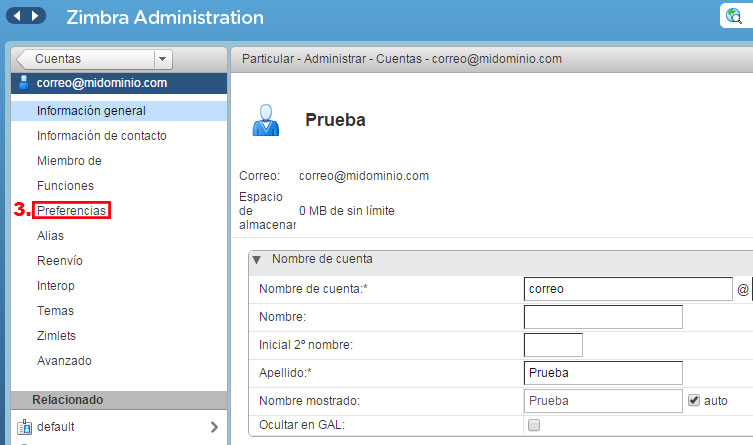Open the Temas section
The height and width of the screenshot is (445, 753).
coord(55,311)
